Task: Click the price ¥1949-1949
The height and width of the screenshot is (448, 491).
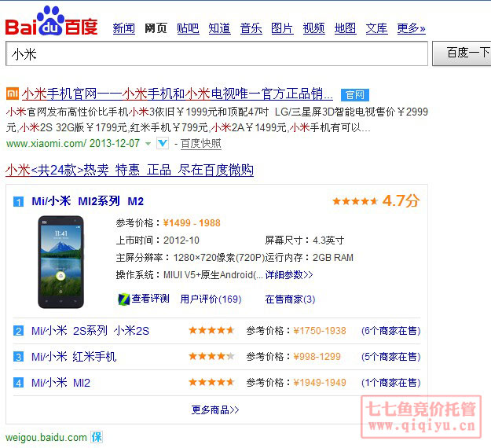Action: (x=320, y=383)
